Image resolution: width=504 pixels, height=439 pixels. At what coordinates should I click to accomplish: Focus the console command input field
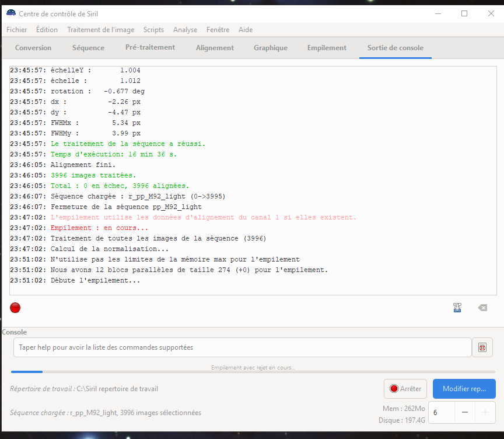(x=243, y=347)
